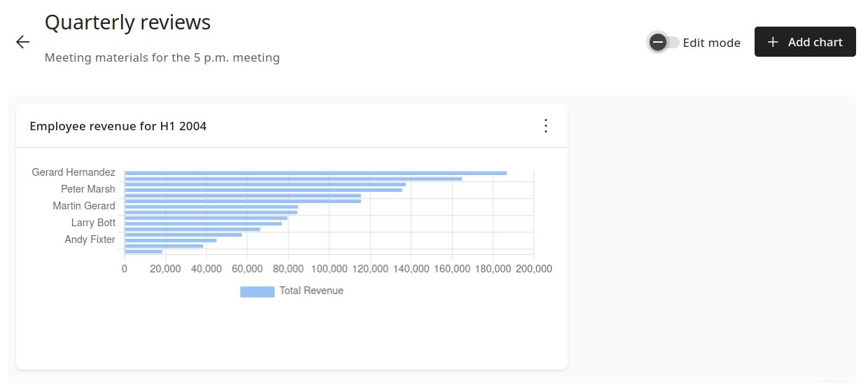Click the Total Revenue legend label
This screenshot has width=868, height=383.
(311, 291)
